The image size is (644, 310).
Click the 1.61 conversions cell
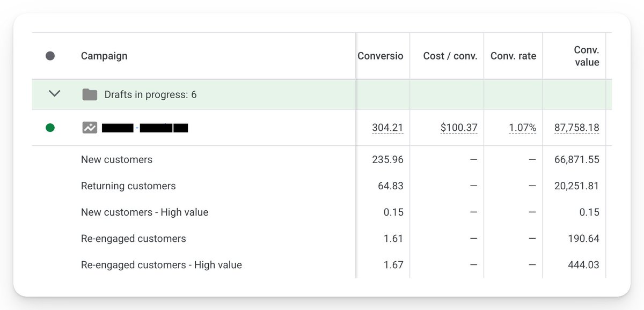(x=393, y=239)
